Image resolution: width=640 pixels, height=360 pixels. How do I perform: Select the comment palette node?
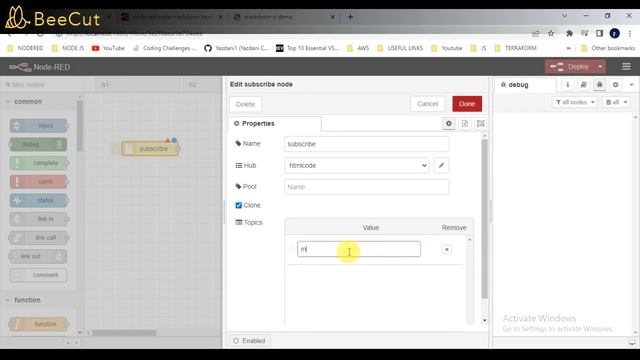click(38, 275)
